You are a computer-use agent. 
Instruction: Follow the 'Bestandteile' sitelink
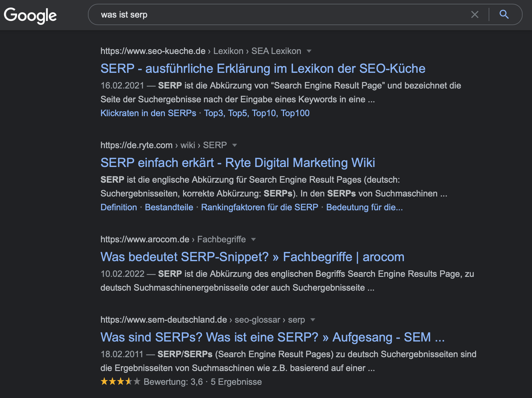tap(169, 207)
